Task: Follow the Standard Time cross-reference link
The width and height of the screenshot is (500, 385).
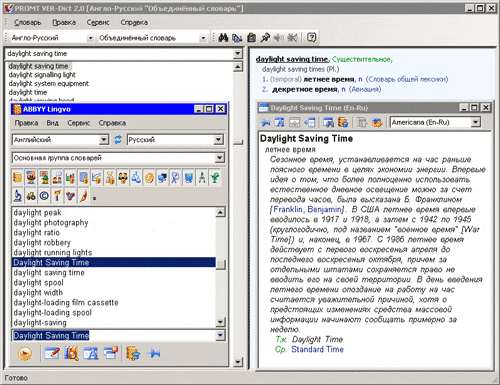Action: (317, 349)
